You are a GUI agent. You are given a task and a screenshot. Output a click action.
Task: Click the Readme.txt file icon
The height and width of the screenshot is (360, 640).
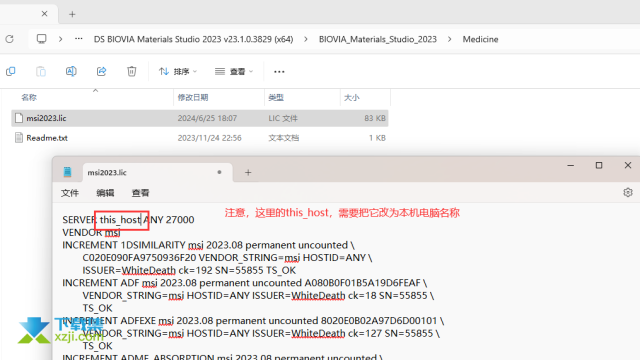(x=19, y=138)
